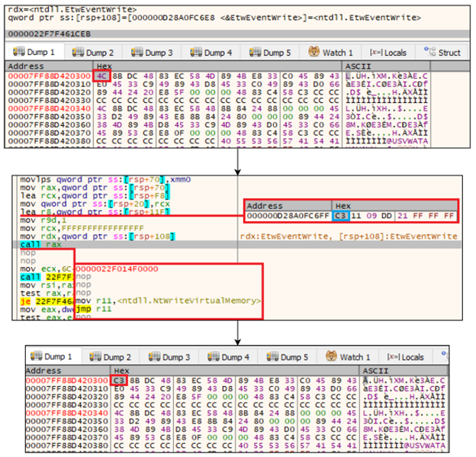Select highlighted 4C byte in top dump
Screen dimensions: 476x457
pos(102,76)
